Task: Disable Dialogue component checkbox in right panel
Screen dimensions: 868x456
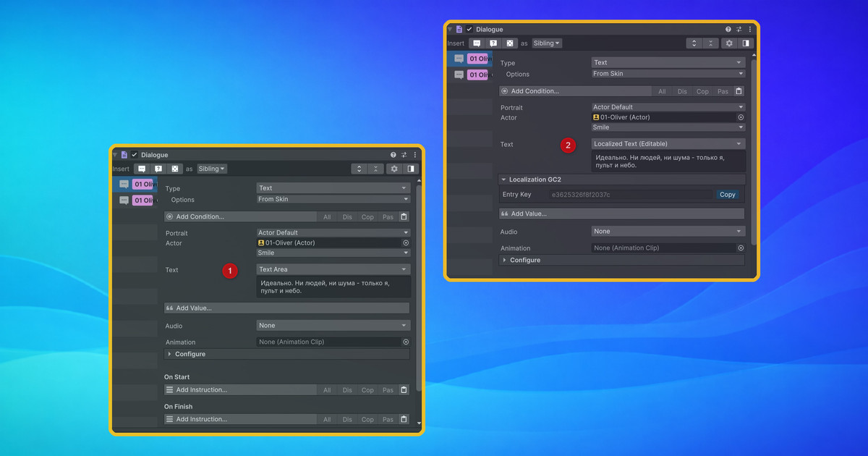Action: pos(469,30)
